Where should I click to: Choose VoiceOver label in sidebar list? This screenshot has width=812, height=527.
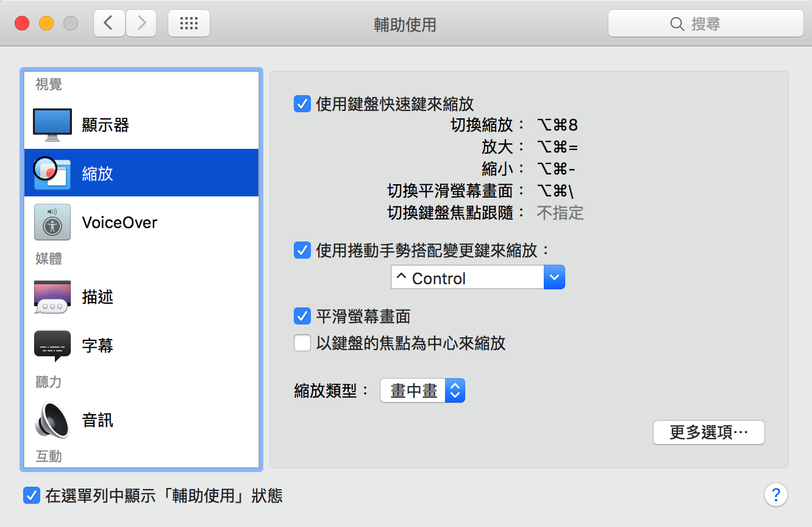(x=119, y=223)
